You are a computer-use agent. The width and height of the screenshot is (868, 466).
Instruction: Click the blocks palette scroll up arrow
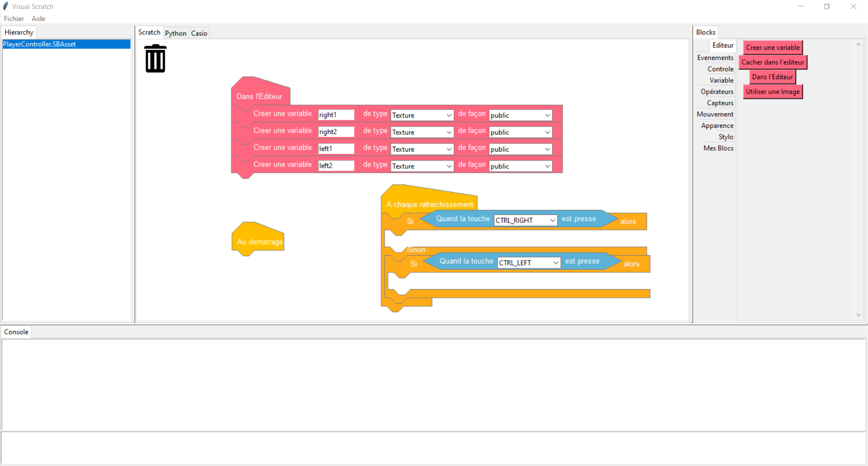859,44
